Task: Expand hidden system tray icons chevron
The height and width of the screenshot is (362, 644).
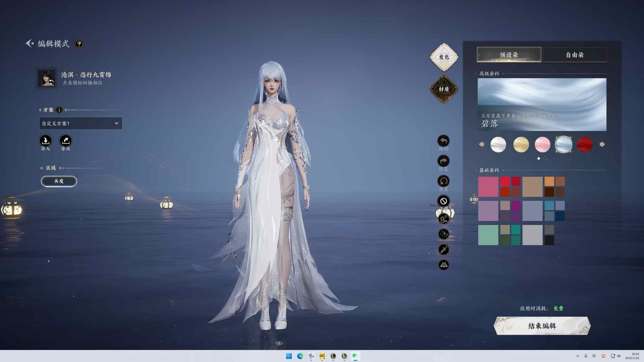Action: [x=578, y=356]
